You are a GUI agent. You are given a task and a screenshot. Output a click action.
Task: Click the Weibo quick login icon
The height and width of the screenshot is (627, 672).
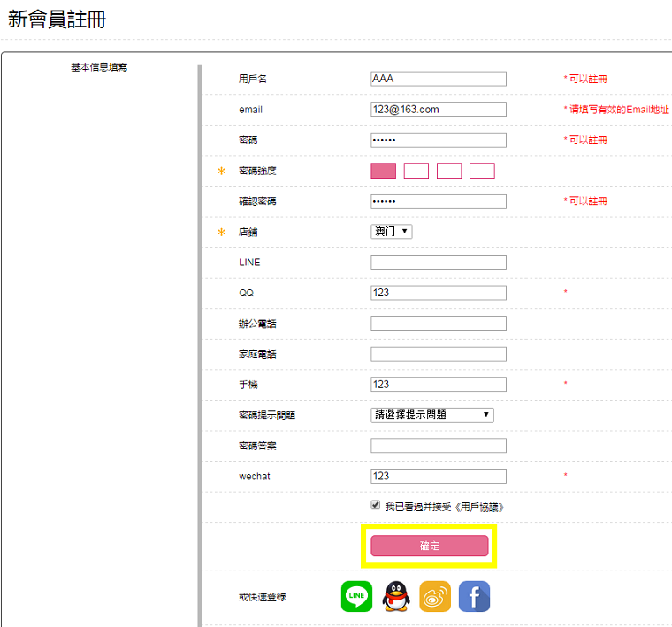pos(435,597)
